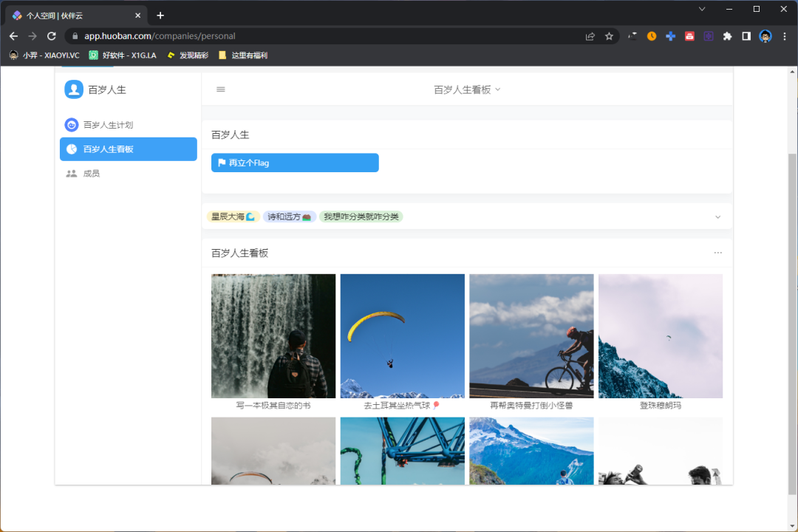This screenshot has width=798, height=532.
Task: Select the 百岁人生计划 sidebar icon
Action: coord(71,125)
